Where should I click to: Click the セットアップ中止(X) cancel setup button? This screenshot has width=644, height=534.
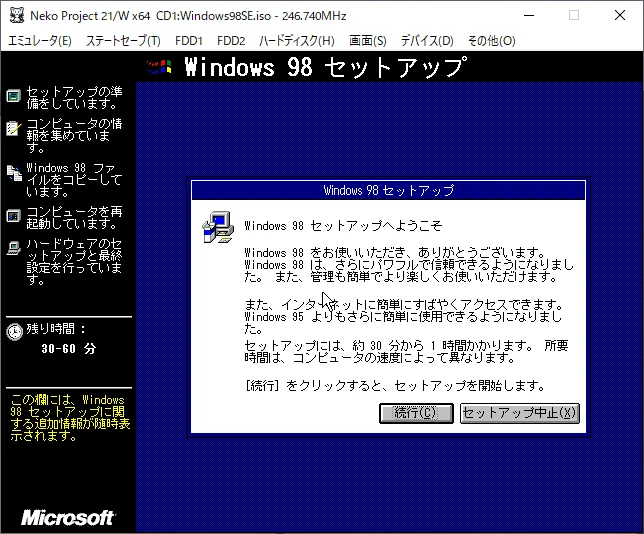pos(520,413)
